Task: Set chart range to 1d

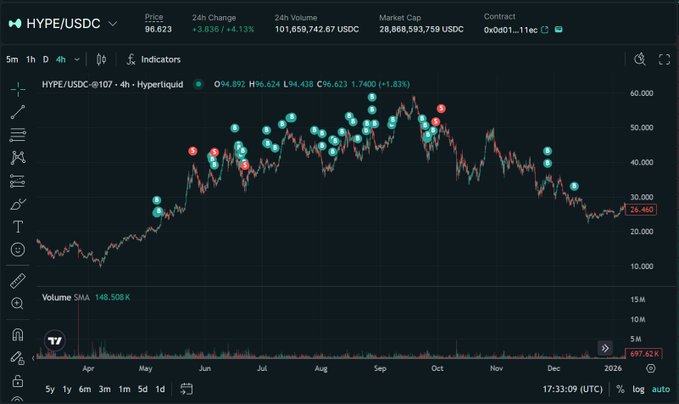Action: pos(160,389)
